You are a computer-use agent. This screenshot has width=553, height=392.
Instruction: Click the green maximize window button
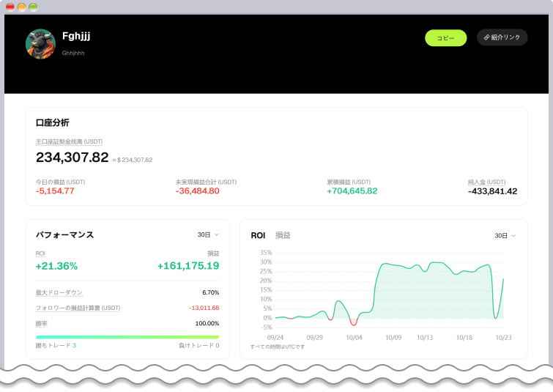pos(33,7)
